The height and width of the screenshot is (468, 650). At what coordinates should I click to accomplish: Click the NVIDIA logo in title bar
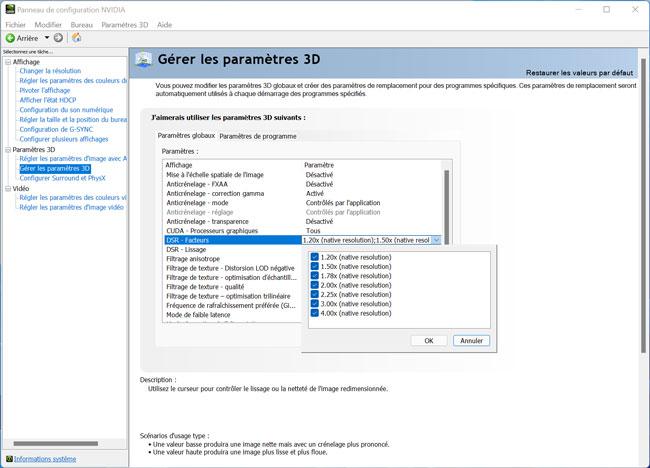[x=9, y=8]
